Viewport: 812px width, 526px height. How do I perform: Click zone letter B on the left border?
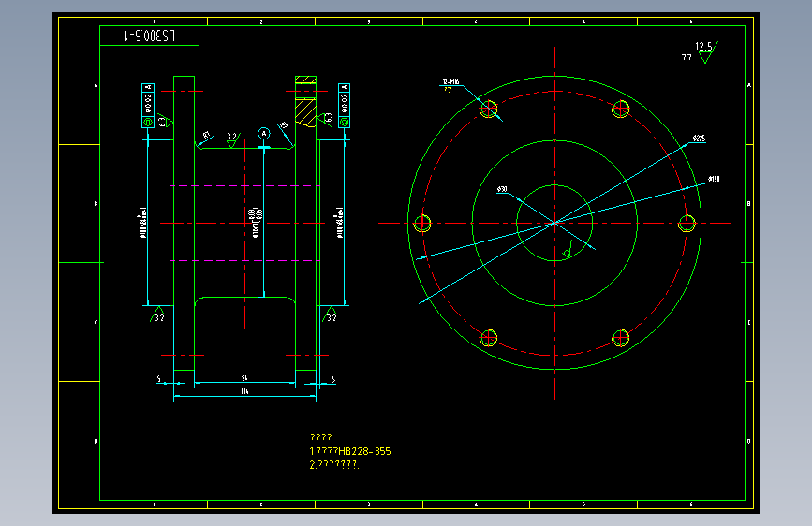(x=96, y=204)
